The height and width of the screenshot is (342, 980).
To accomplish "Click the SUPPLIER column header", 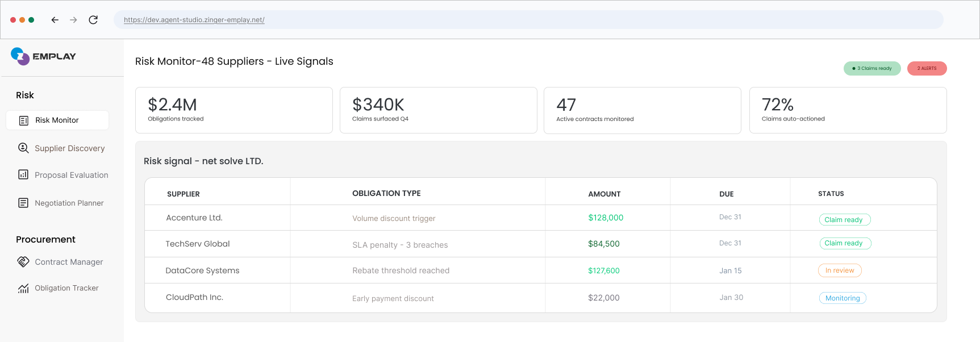I will 184,194.
